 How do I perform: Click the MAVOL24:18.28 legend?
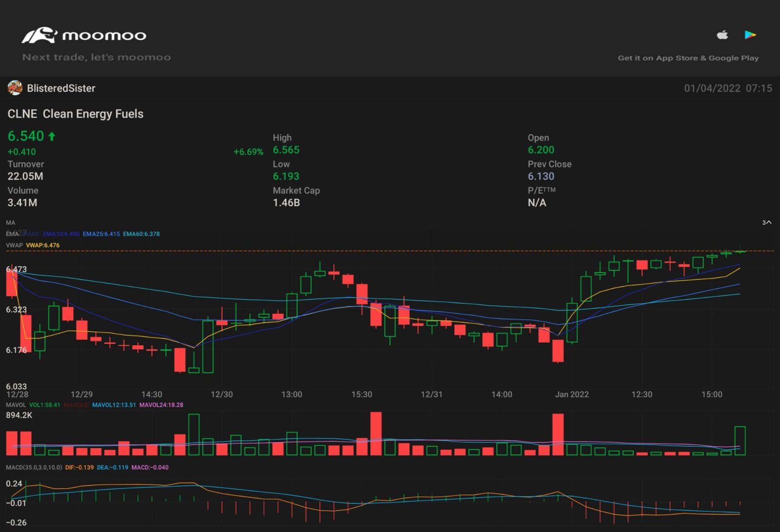[161, 405]
